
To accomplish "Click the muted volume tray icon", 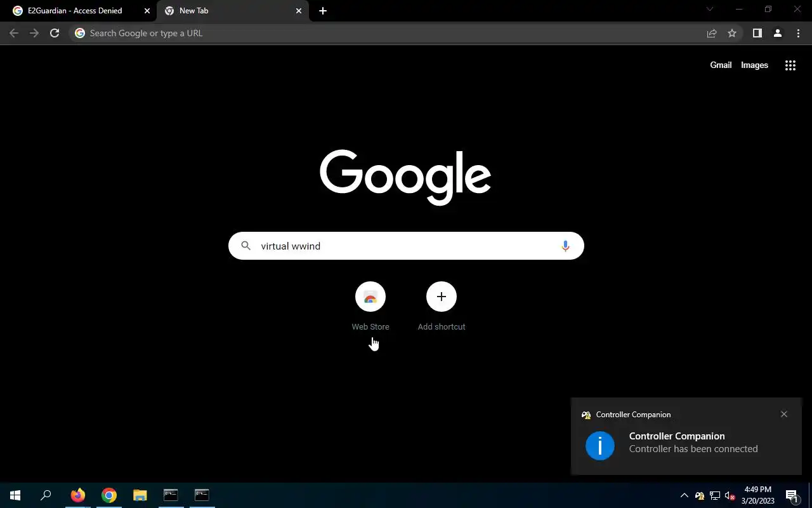I will (730, 495).
